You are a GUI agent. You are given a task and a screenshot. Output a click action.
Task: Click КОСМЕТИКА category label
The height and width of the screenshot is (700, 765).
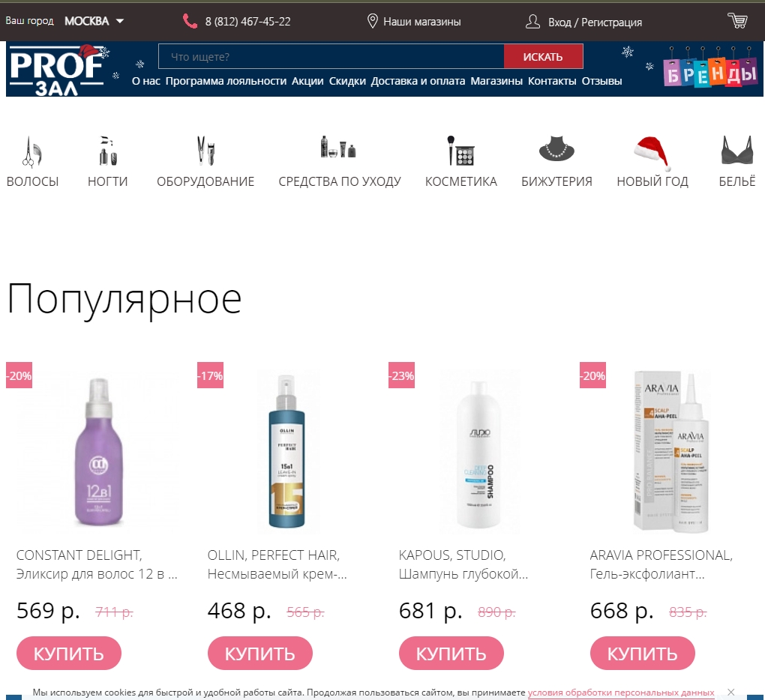461,181
